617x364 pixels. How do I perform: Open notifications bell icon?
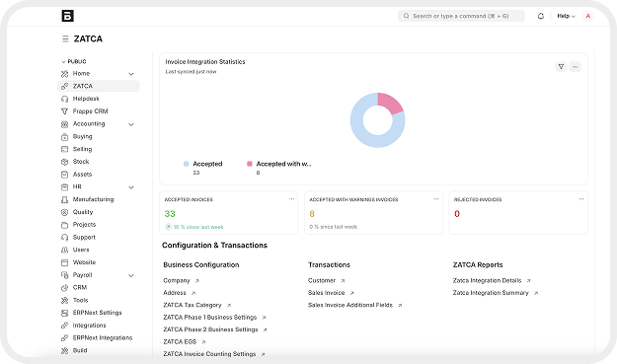coord(541,16)
